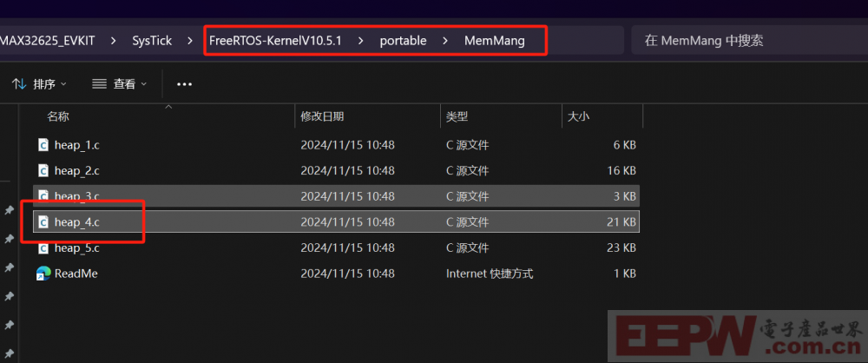The image size is (868, 363).
Task: Select the ReadMe file name
Action: coord(76,274)
